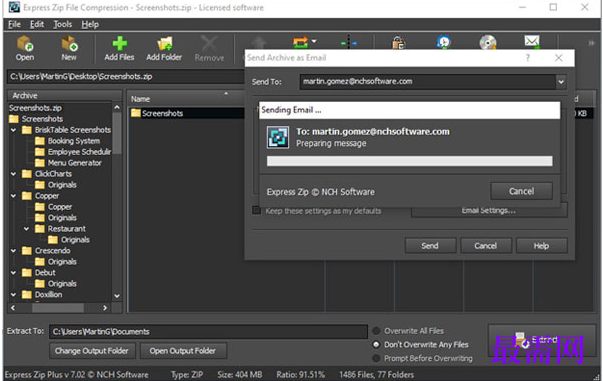Click status bar text 'Type: ZIP'
The width and height of the screenshot is (603, 381).
[187, 374]
